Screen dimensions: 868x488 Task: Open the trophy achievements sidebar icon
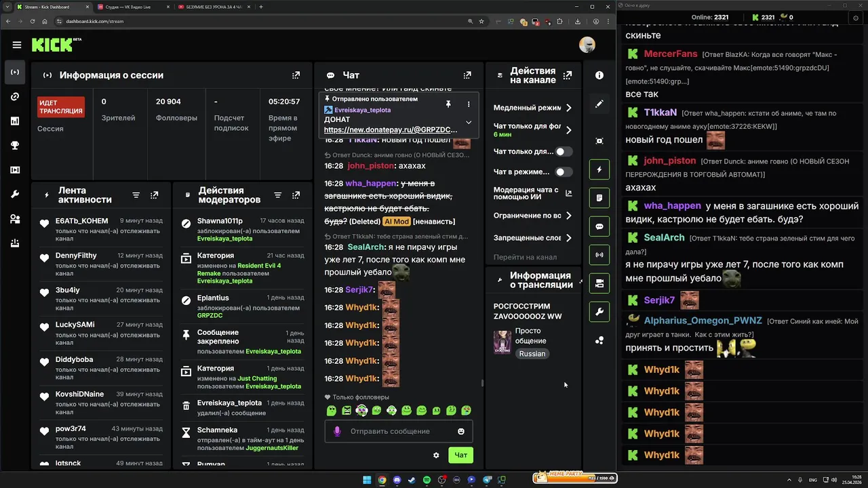tap(15, 146)
